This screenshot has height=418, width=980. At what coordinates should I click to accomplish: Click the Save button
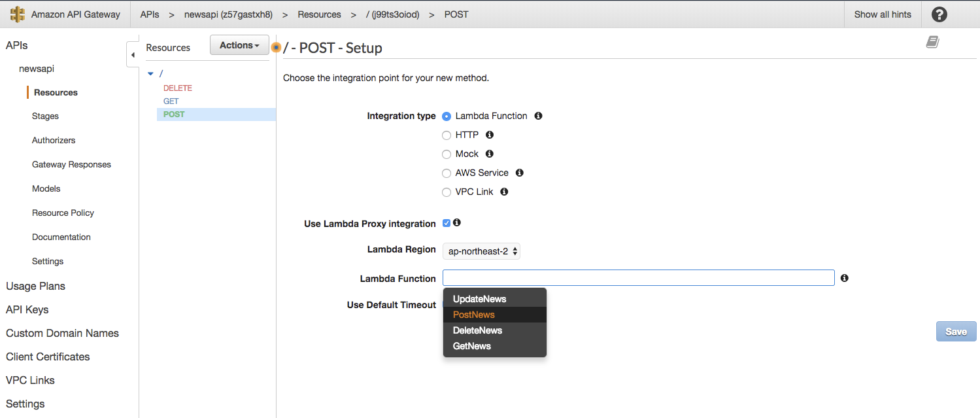(956, 332)
